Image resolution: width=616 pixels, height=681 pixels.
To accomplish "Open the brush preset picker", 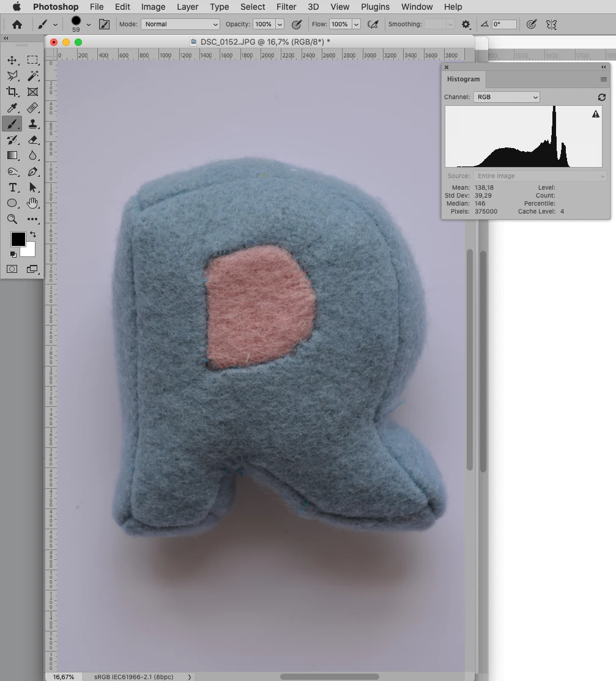I will click(89, 24).
